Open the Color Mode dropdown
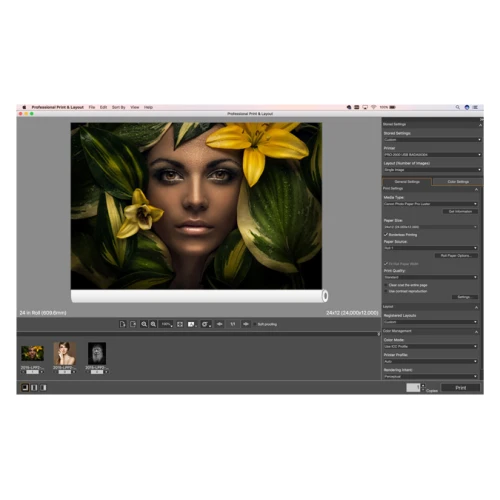This screenshot has height=500, width=500. coord(430,346)
